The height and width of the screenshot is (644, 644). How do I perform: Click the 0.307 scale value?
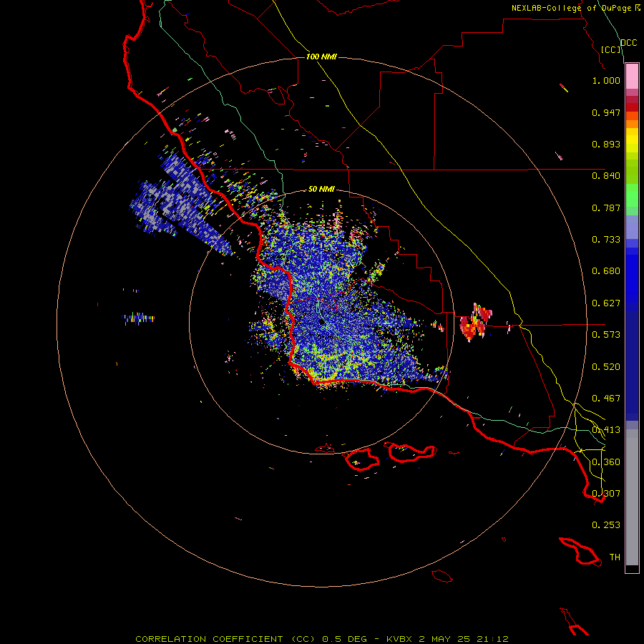click(x=606, y=494)
